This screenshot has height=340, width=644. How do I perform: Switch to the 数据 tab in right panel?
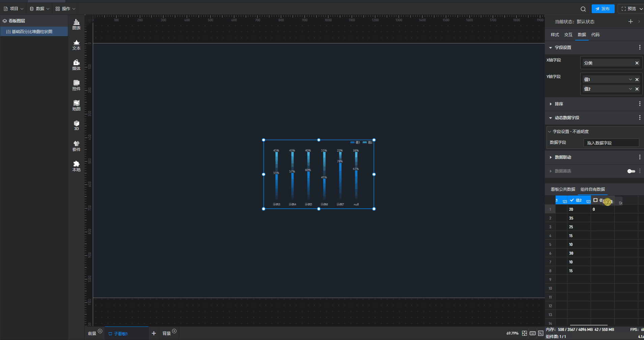pyautogui.click(x=582, y=35)
